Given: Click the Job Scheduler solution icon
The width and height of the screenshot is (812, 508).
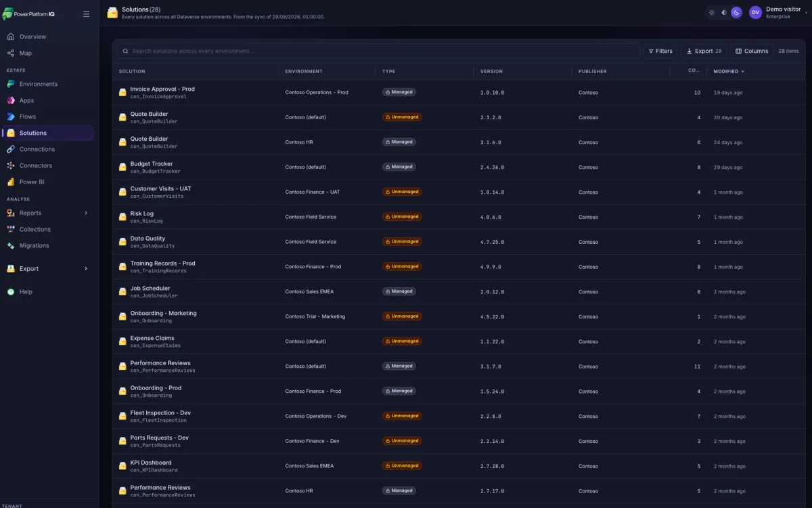Looking at the screenshot, I should (x=122, y=292).
